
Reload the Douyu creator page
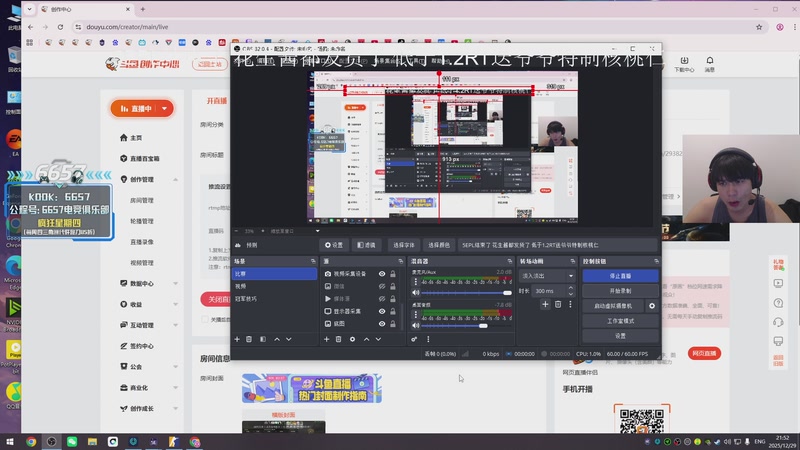(x=60, y=27)
